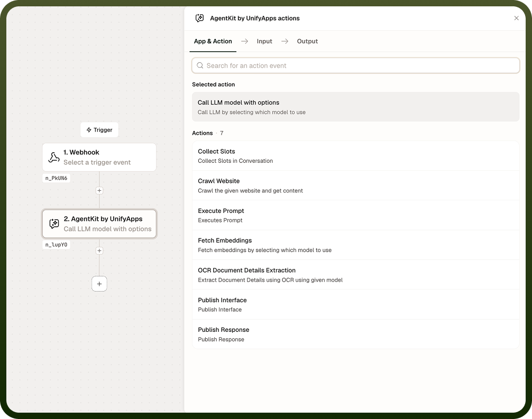
Task: Choose the Execute Prompt action
Action: pos(355,215)
